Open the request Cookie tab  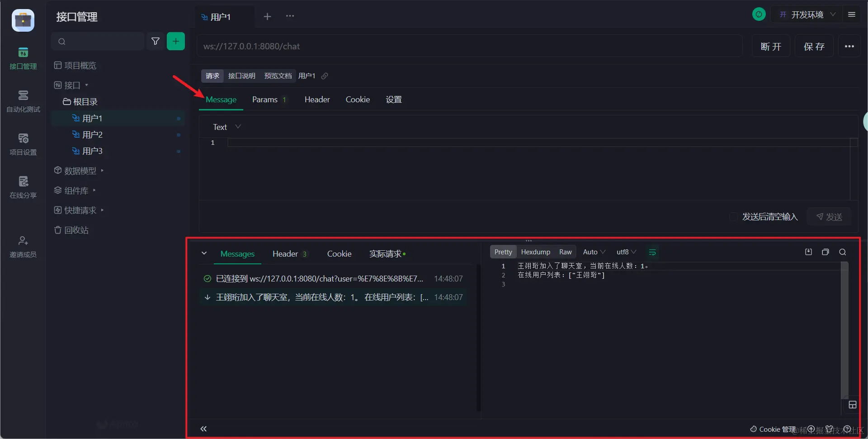click(358, 100)
